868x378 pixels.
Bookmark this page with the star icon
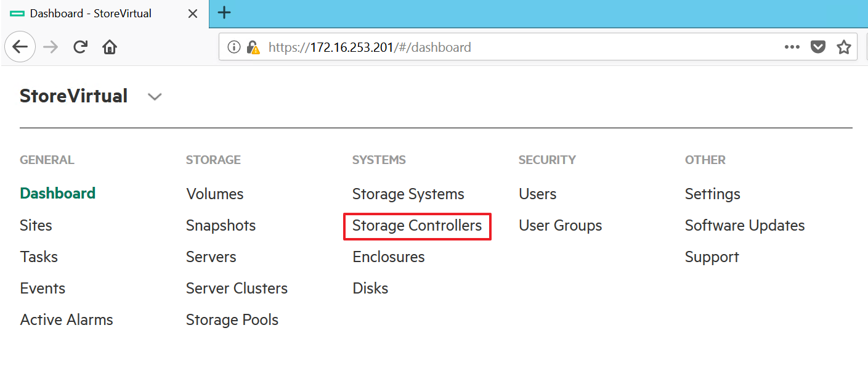[x=844, y=47]
